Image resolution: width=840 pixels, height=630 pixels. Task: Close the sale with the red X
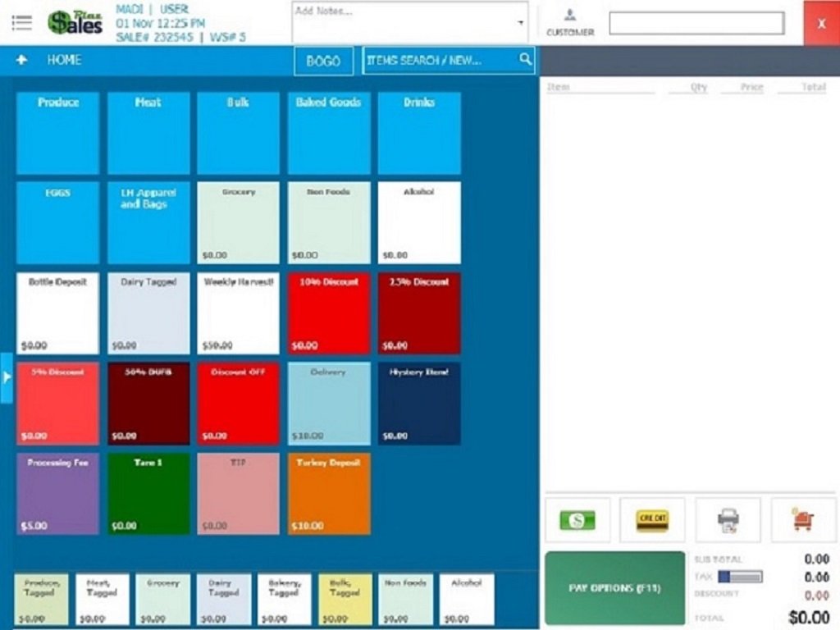coord(821,23)
